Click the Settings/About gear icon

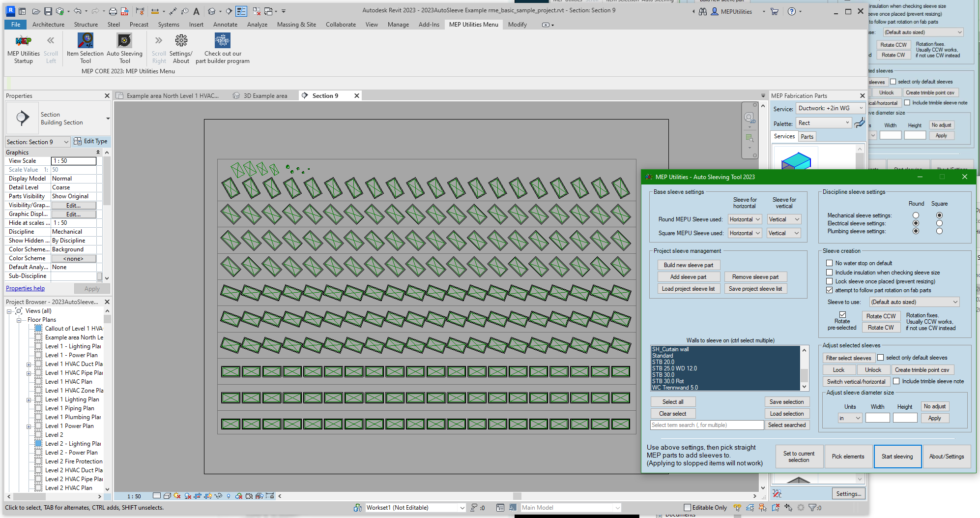click(181, 41)
